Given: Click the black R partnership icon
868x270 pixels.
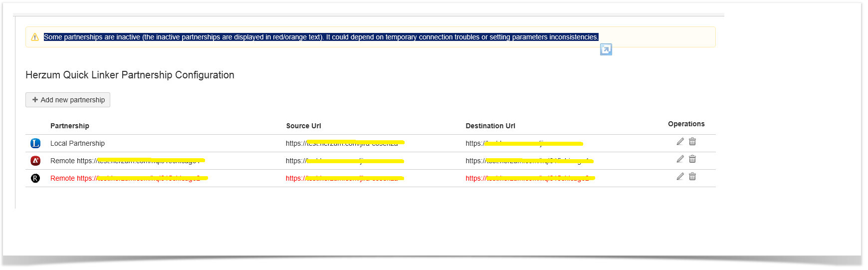Looking at the screenshot, I should pos(35,178).
